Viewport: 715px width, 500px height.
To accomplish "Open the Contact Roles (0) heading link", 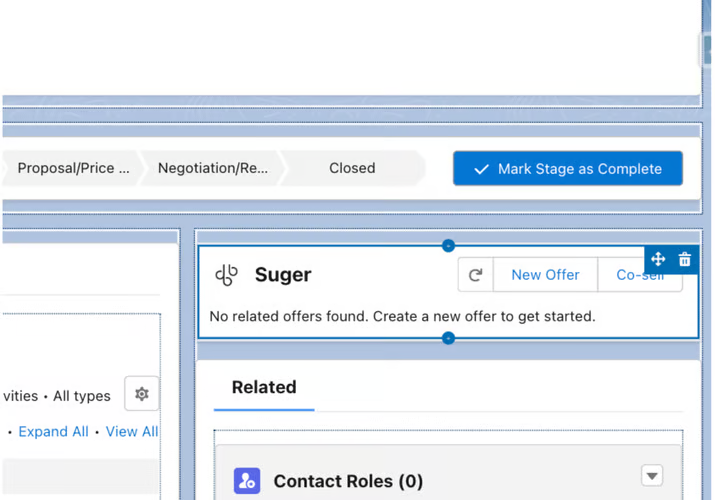I will (348, 481).
